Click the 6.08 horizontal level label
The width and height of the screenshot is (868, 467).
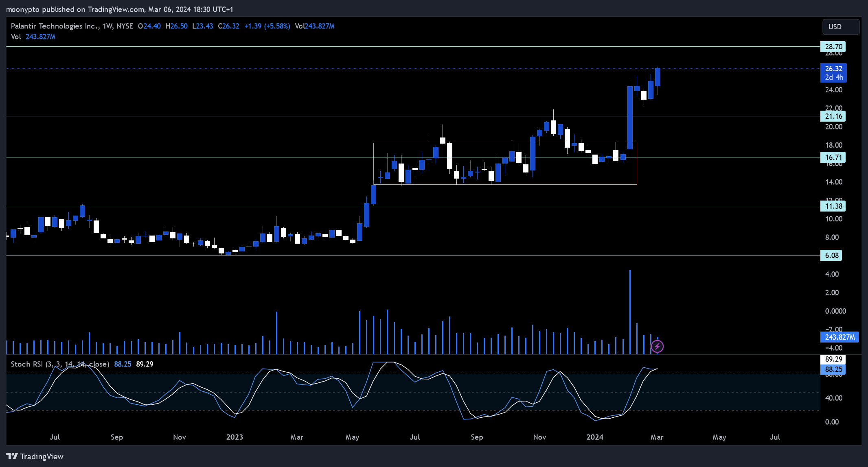(831, 255)
